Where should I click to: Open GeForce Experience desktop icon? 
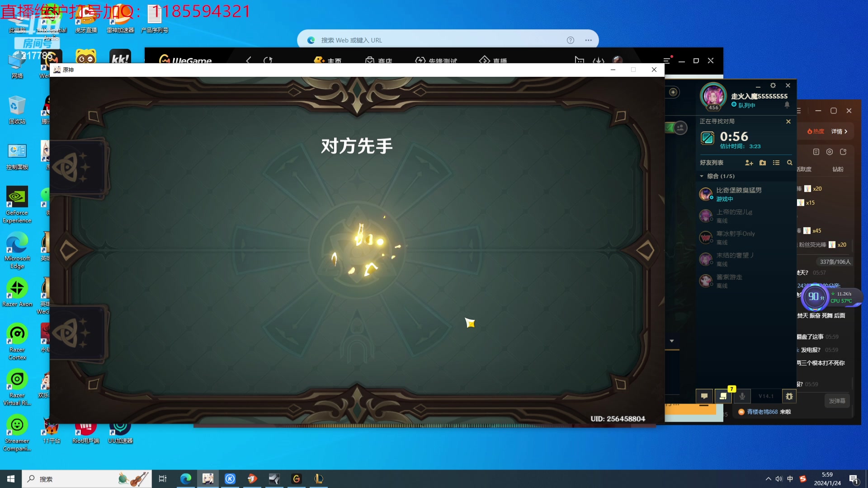pyautogui.click(x=17, y=204)
